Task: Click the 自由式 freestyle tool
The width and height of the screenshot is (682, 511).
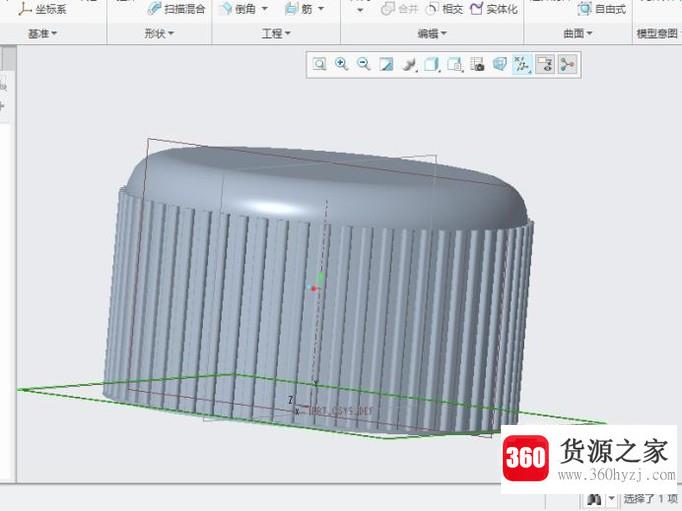Action: coord(602,9)
